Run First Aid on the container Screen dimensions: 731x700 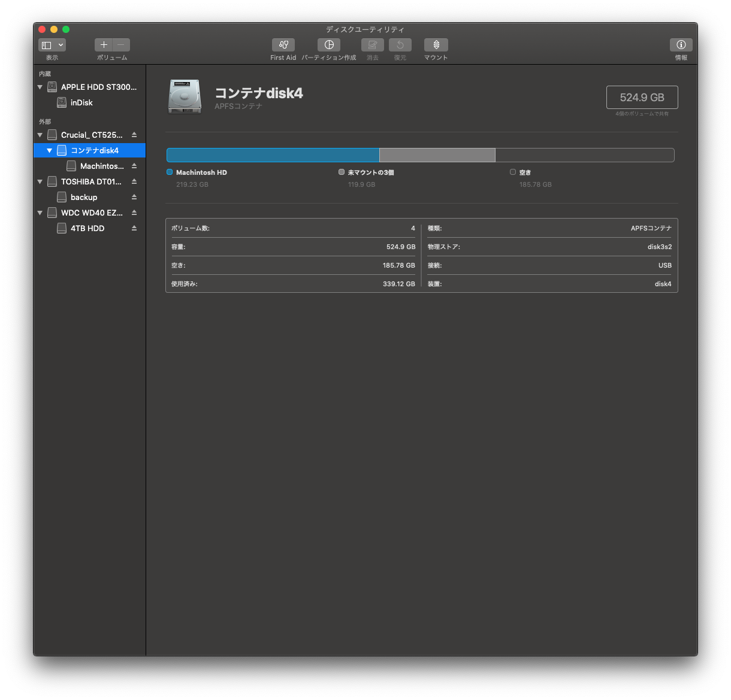tap(283, 45)
